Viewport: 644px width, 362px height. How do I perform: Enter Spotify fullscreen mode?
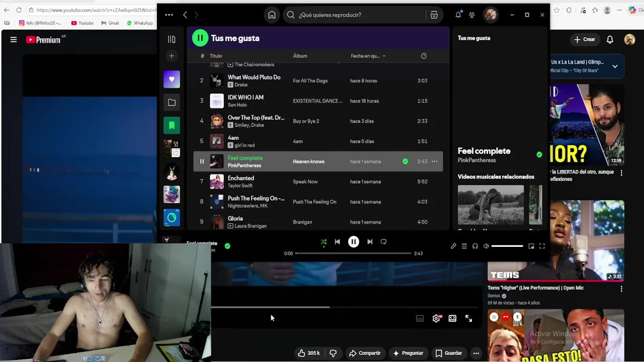pyautogui.click(x=542, y=246)
